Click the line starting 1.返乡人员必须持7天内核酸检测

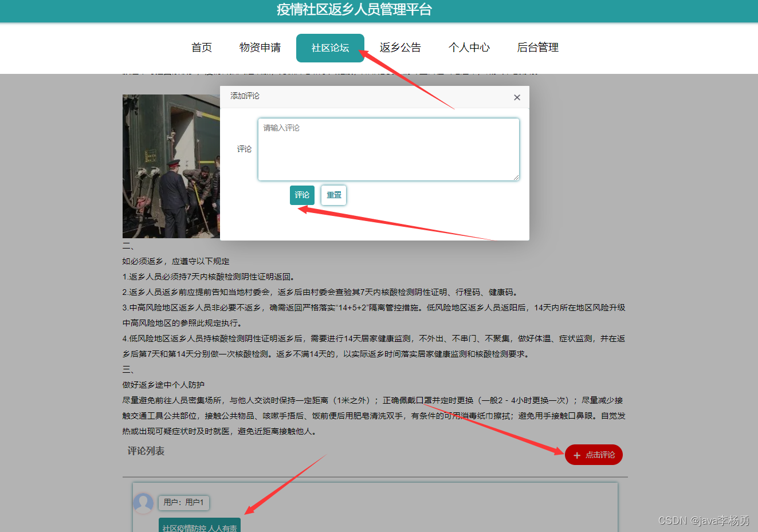pyautogui.click(x=209, y=277)
